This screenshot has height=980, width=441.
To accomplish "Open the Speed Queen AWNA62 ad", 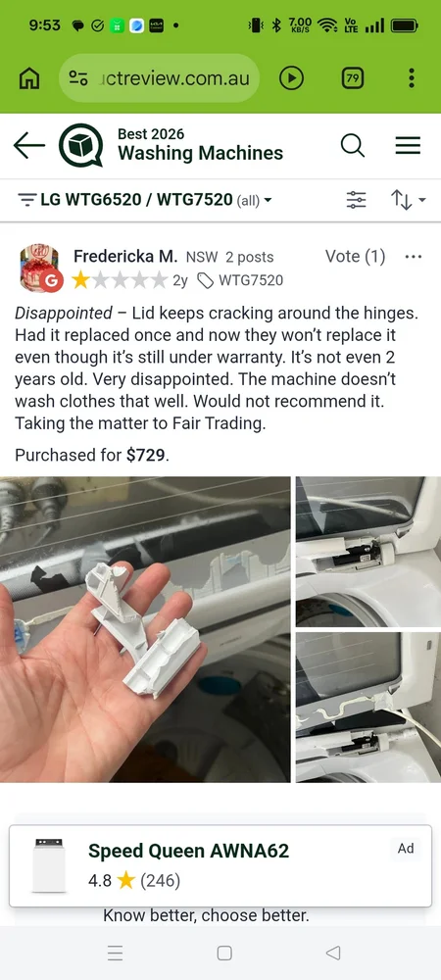I will point(220,865).
